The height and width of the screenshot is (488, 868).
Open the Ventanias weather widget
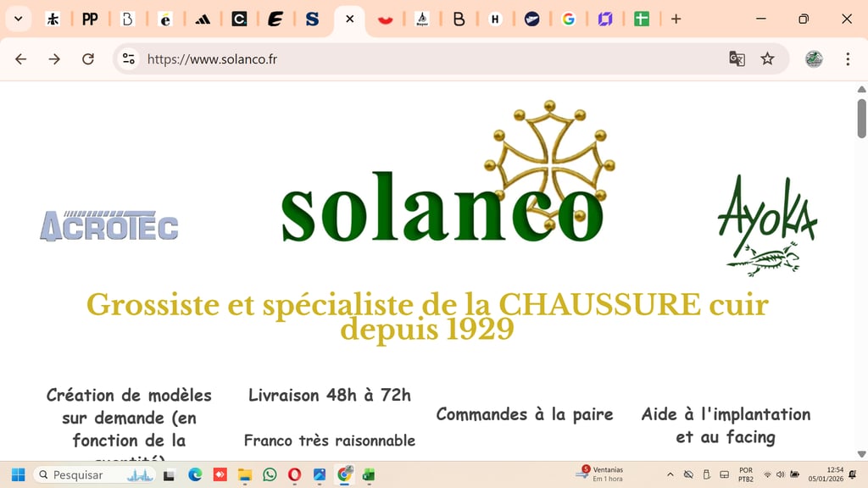(599, 474)
